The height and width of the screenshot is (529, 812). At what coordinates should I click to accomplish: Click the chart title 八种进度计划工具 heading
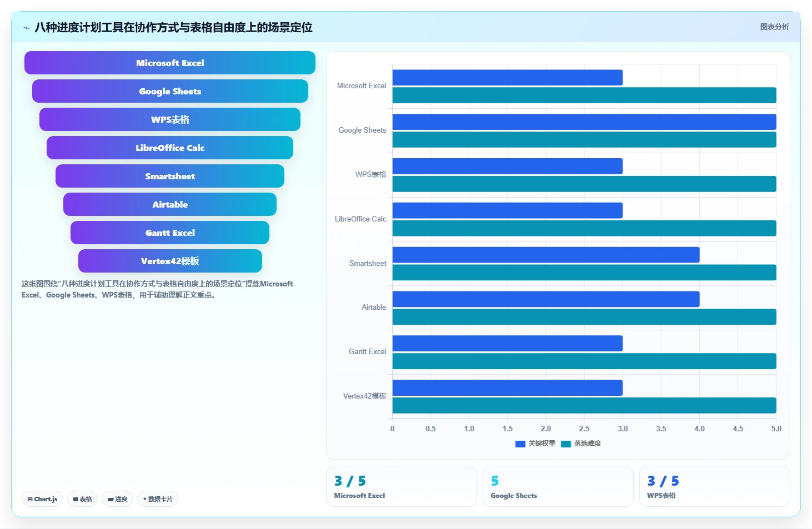173,27
